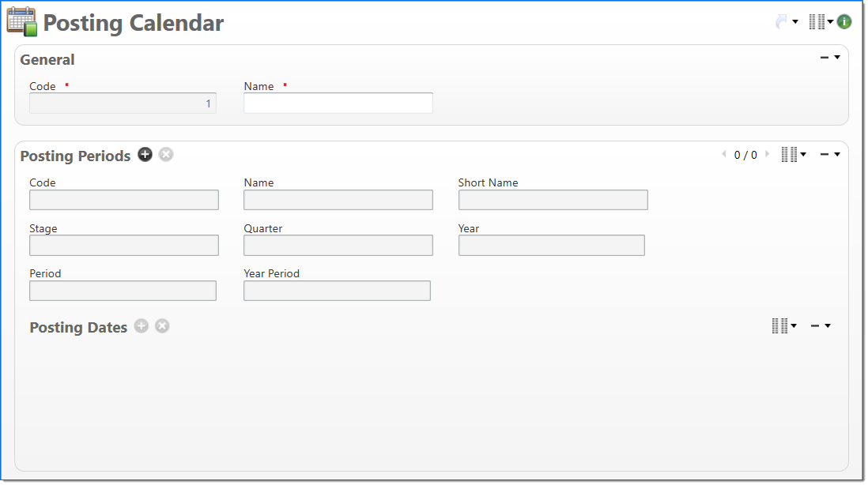Screen dimensions: 868x485
Task: Collapse the General section
Action: pyautogui.click(x=829, y=58)
